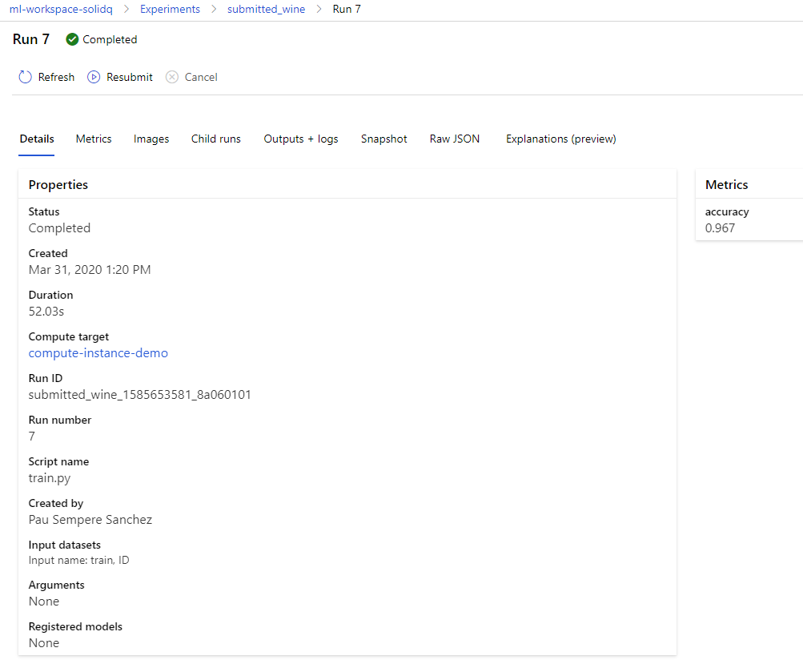
Task: Switch to the Snapshot tab
Action: click(x=383, y=139)
